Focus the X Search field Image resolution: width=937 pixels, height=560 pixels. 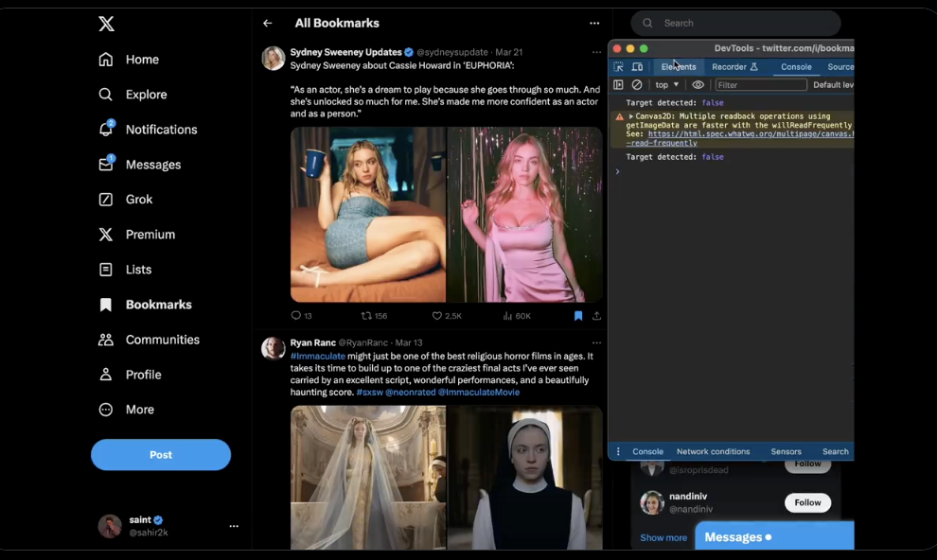735,24
